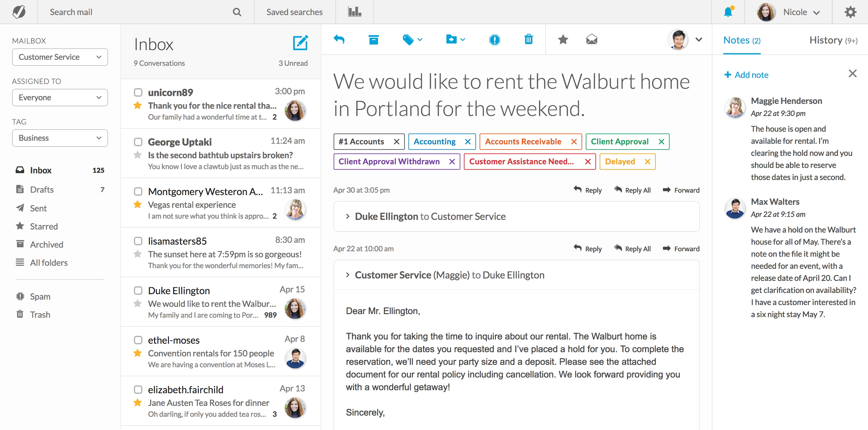Screen dimensions: 868x430
Task: Open reports bar chart icon
Action: click(x=355, y=12)
